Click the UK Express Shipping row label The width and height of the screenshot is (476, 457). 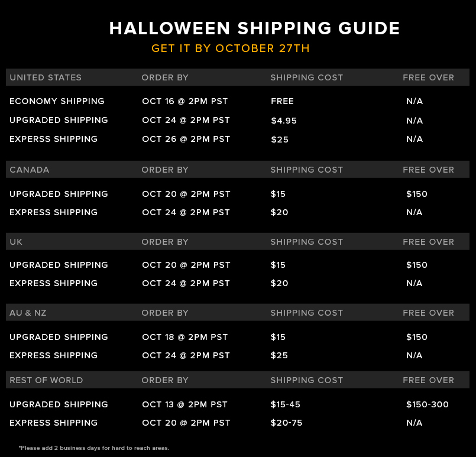click(53, 283)
